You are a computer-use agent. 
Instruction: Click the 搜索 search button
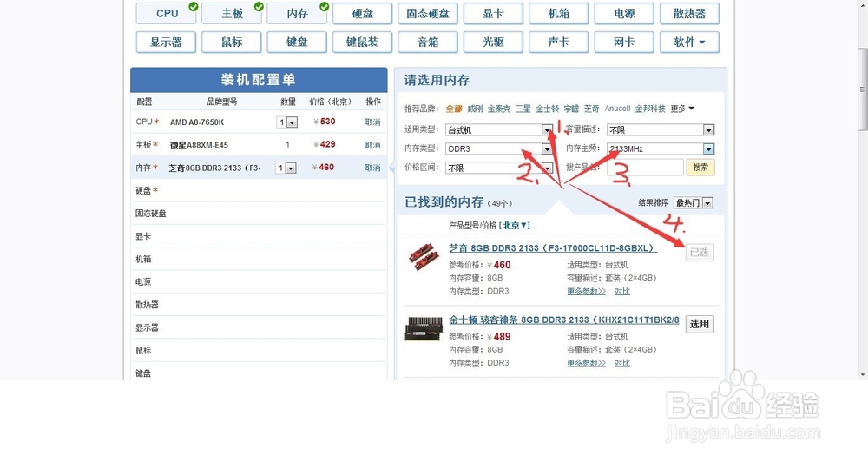[x=700, y=168]
